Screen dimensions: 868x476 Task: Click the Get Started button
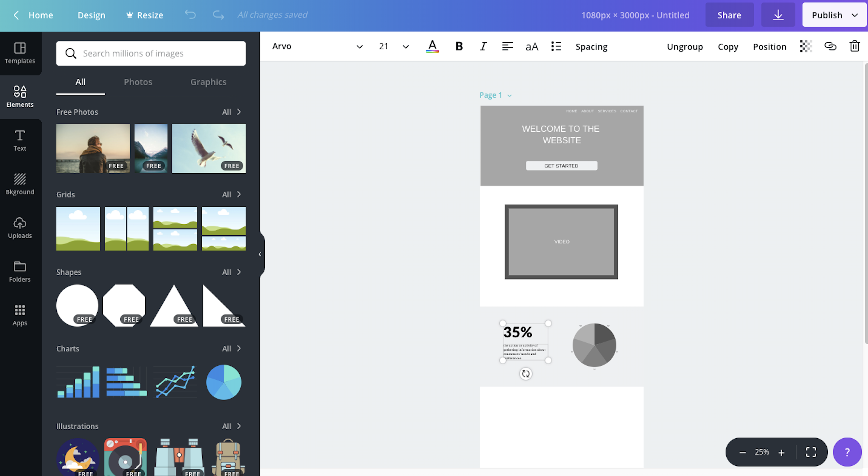[561, 165]
